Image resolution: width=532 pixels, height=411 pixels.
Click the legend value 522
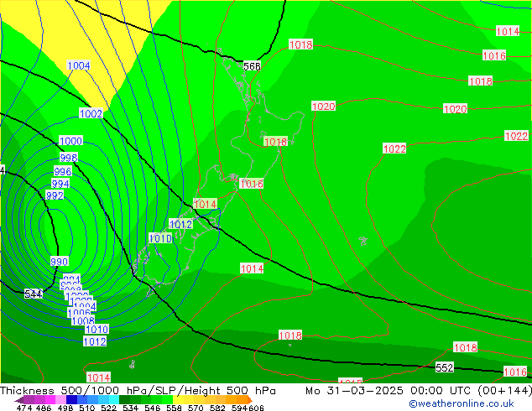[x=108, y=408]
